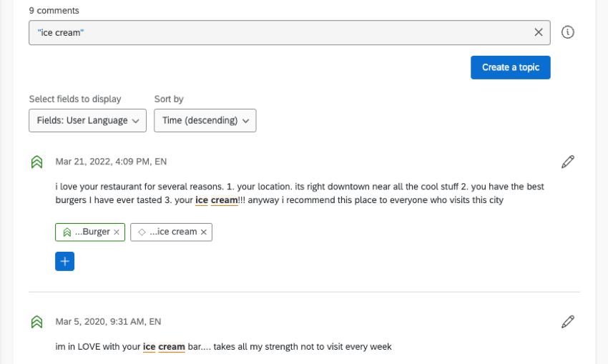Click the sentiment icon beside Mar 5 comment
Image resolution: width=608 pixels, height=364 pixels.
[x=37, y=322]
